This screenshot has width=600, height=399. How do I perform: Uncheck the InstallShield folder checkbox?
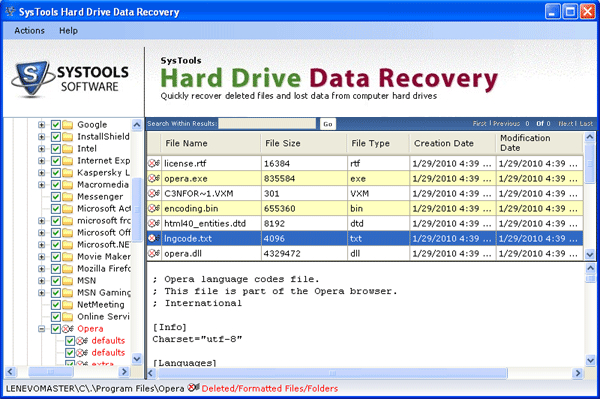[x=56, y=137]
